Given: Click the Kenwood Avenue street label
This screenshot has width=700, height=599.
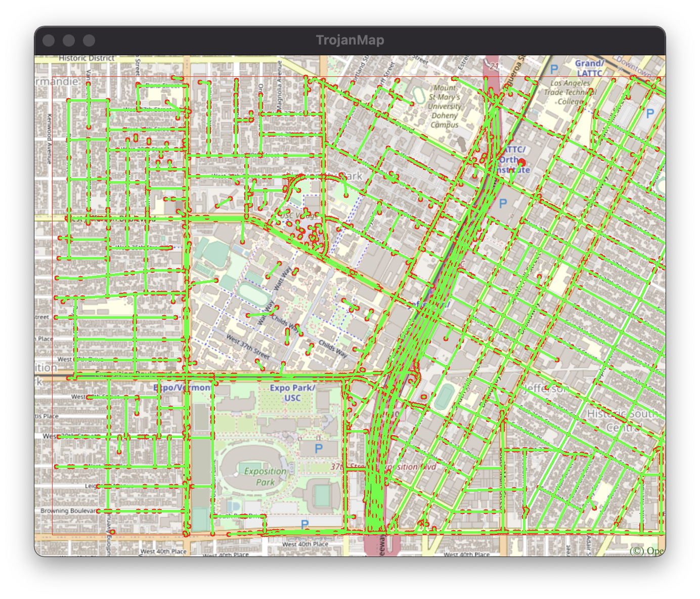Looking at the screenshot, I should (49, 139).
